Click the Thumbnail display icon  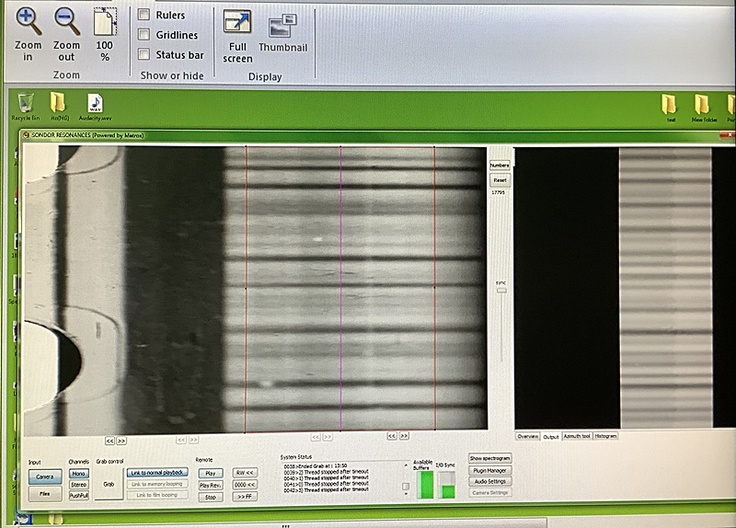point(283,25)
